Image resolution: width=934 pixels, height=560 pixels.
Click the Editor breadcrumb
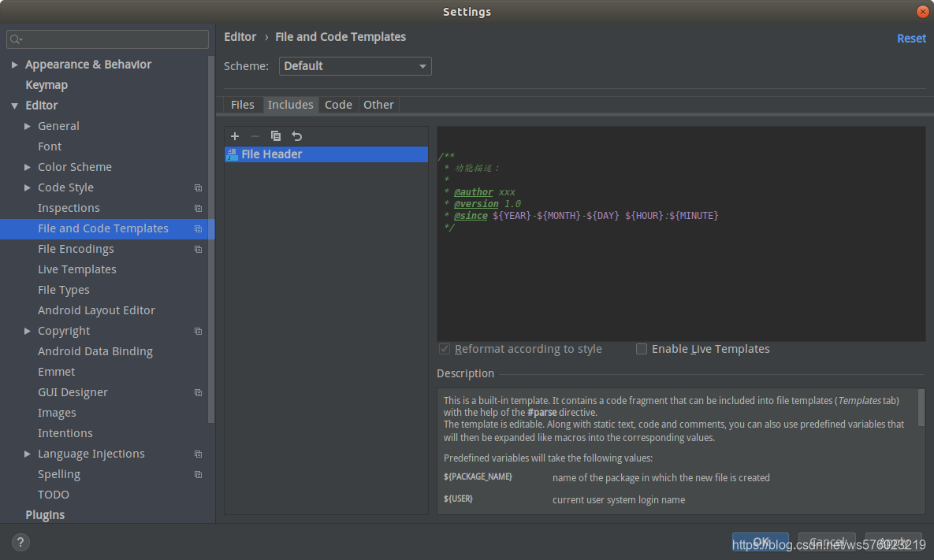tap(240, 37)
